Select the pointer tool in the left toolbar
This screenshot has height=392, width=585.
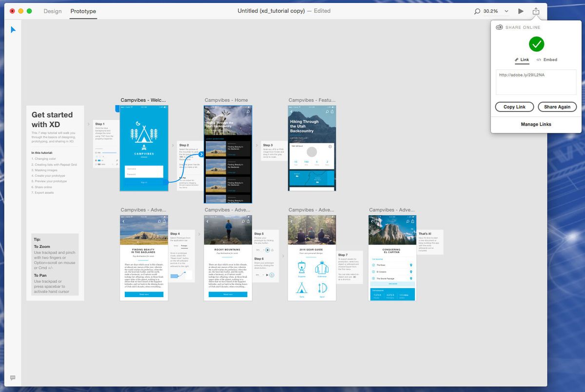click(13, 29)
